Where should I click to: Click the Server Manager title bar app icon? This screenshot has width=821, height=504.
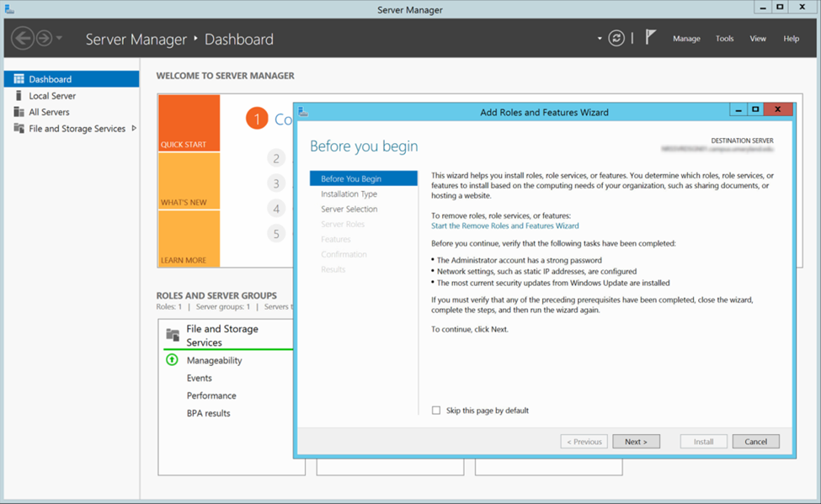[9, 9]
